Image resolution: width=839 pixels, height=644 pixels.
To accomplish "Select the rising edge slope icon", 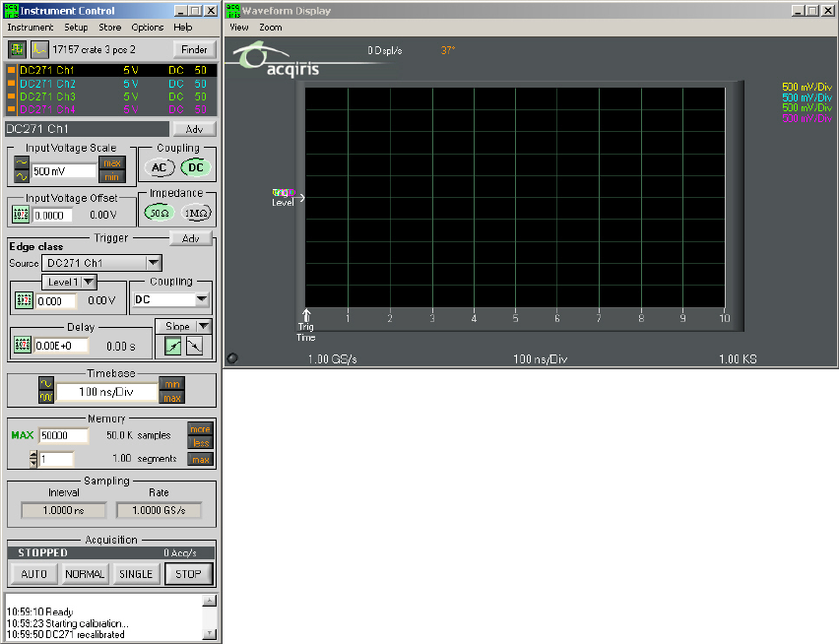I will pos(173,346).
